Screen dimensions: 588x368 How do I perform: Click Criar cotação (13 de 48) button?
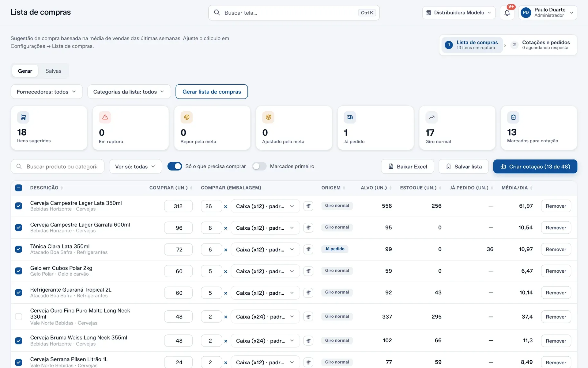pos(535,167)
